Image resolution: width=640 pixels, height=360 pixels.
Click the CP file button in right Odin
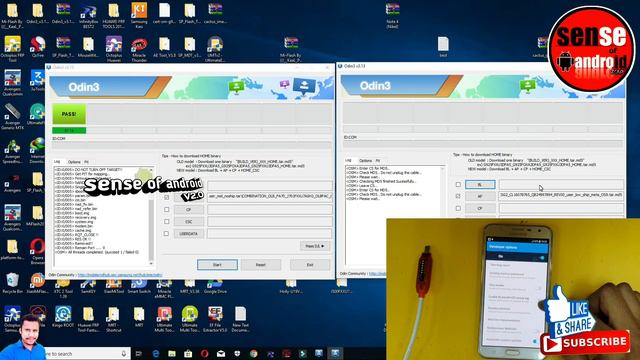[480, 208]
